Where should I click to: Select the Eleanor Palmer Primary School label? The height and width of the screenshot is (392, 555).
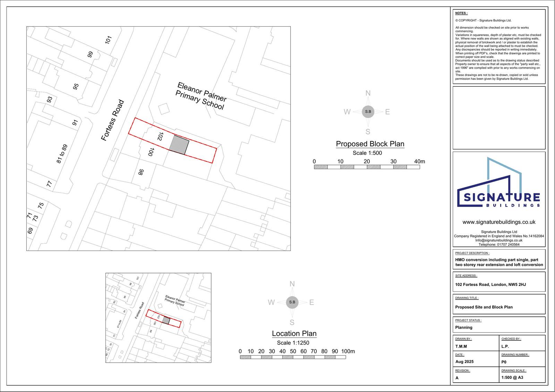[201, 96]
